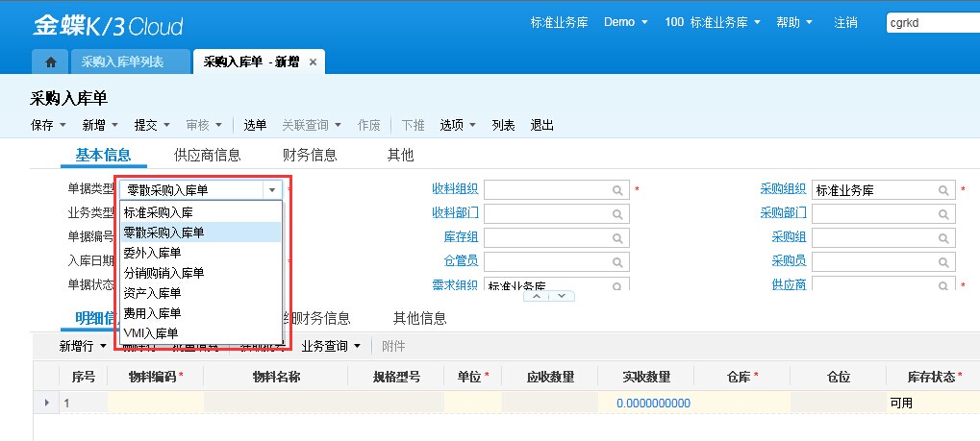Click search icon in 采购组织 field
This screenshot has height=441, width=980.
(x=943, y=190)
